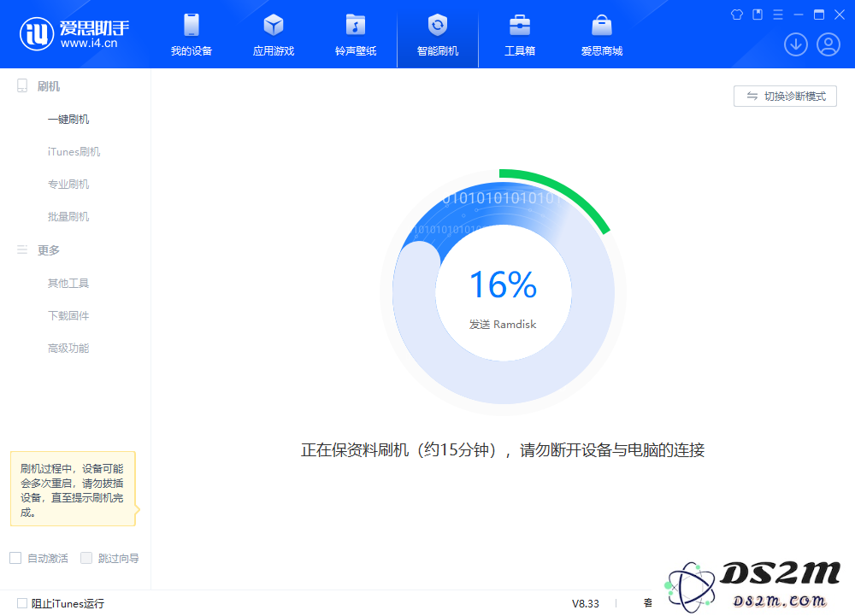This screenshot has width=855, height=616.
Task: Collapse the 更多 sidebar section
Action: (x=49, y=250)
